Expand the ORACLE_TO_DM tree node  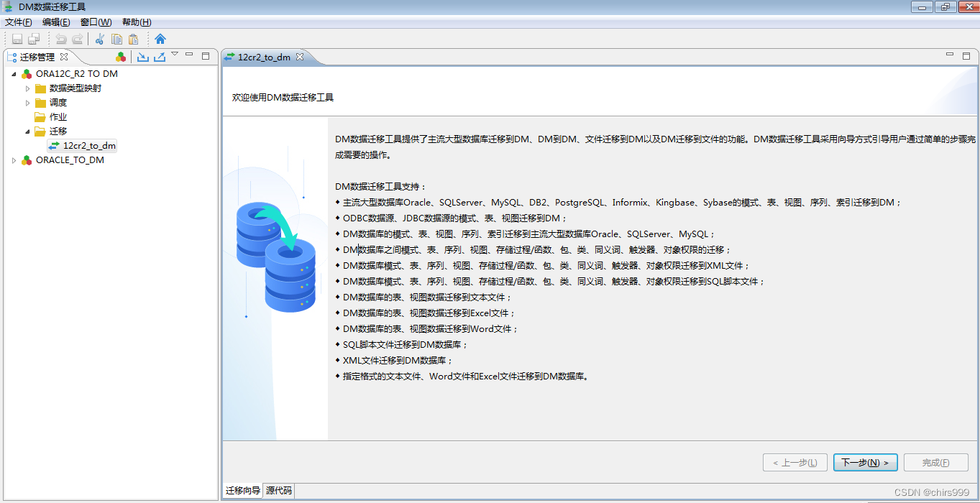pos(13,160)
